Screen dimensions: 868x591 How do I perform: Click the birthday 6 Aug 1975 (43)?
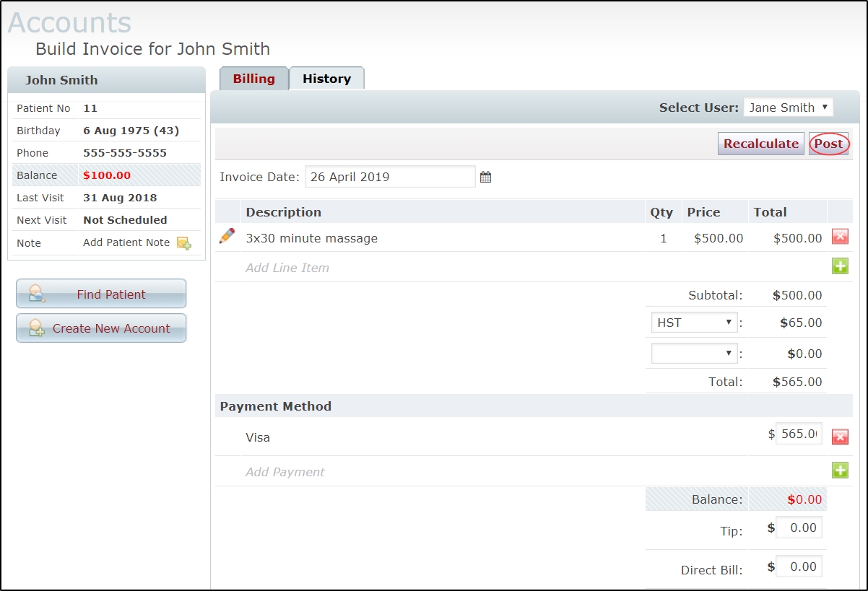131,131
